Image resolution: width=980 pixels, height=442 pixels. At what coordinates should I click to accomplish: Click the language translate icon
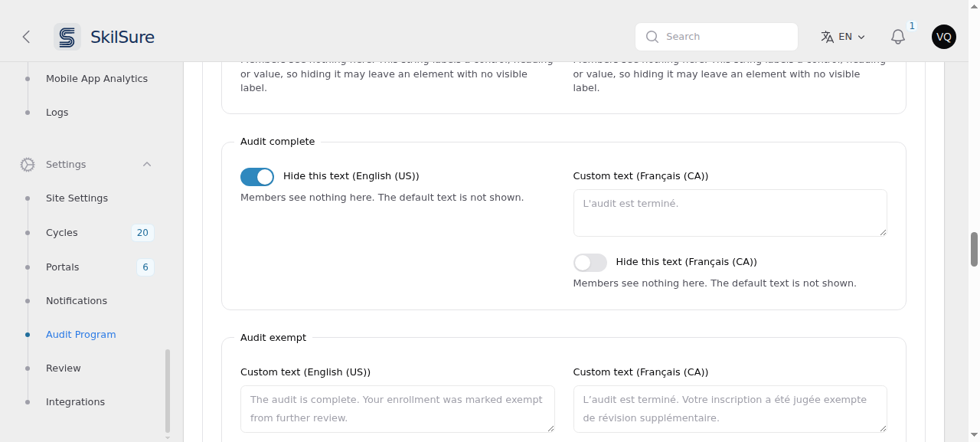point(828,37)
